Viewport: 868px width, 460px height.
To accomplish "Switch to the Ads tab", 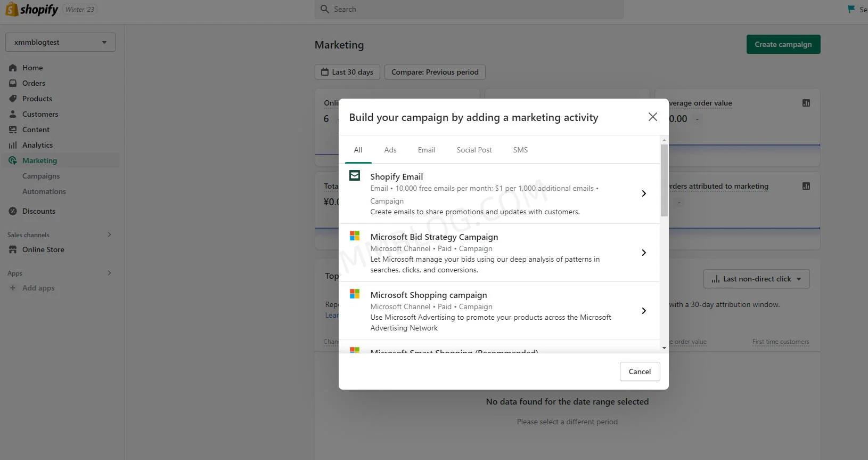I will [390, 150].
